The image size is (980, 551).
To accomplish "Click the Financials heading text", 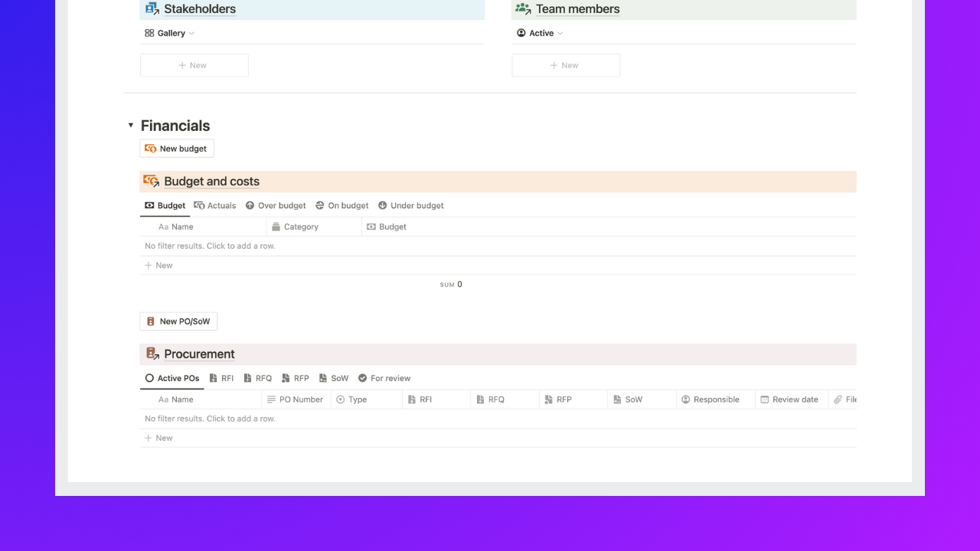I will [175, 126].
